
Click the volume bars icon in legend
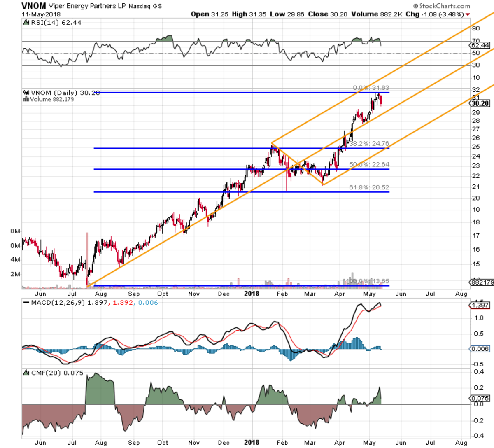pos(26,99)
